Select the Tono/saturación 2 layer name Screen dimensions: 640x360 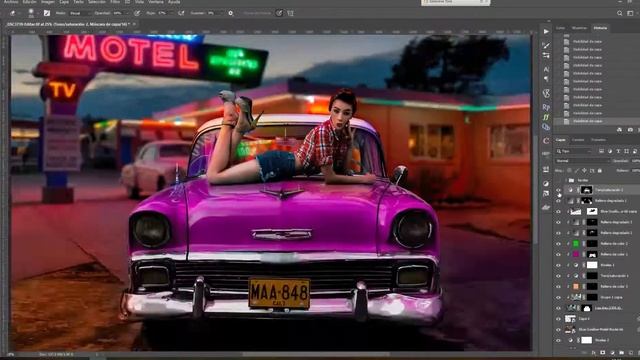(x=609, y=190)
